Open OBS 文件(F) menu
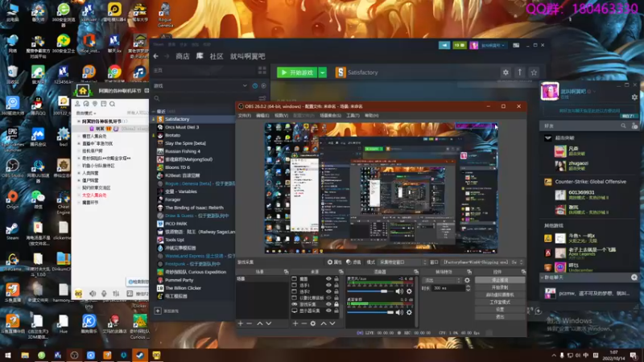 click(245, 116)
